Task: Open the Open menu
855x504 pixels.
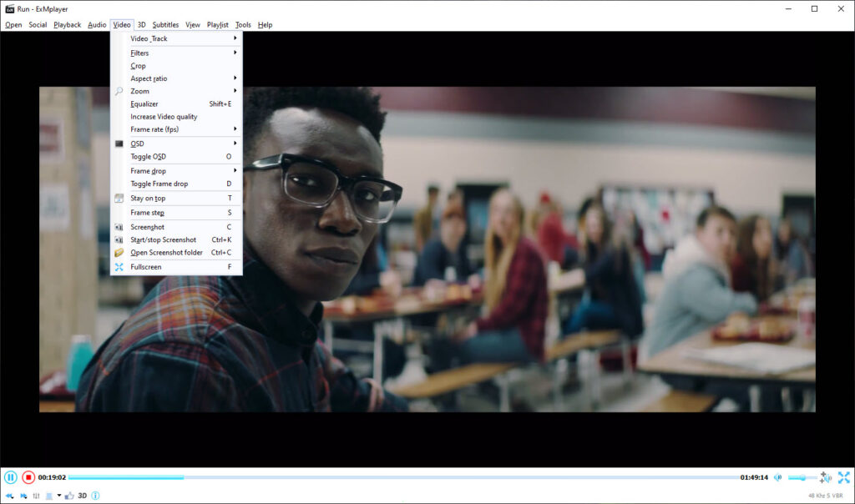Action: 13,24
